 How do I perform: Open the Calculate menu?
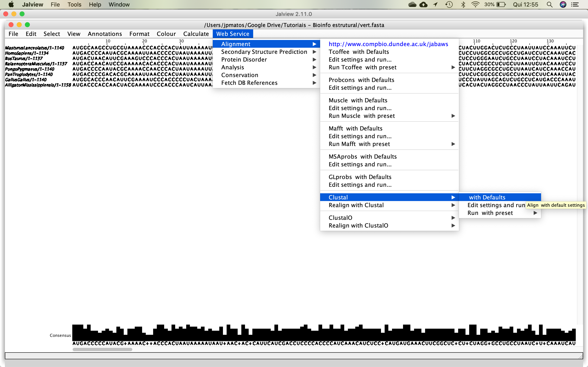[x=196, y=34]
